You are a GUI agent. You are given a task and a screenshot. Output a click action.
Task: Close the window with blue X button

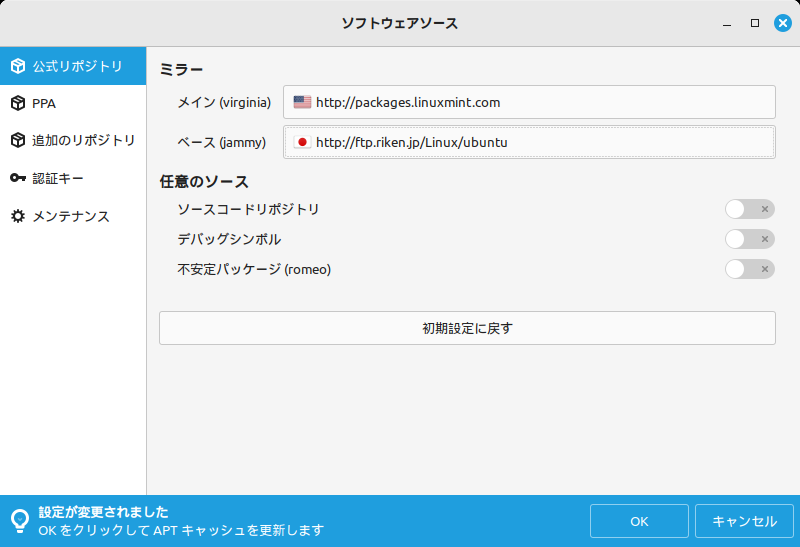point(783,23)
